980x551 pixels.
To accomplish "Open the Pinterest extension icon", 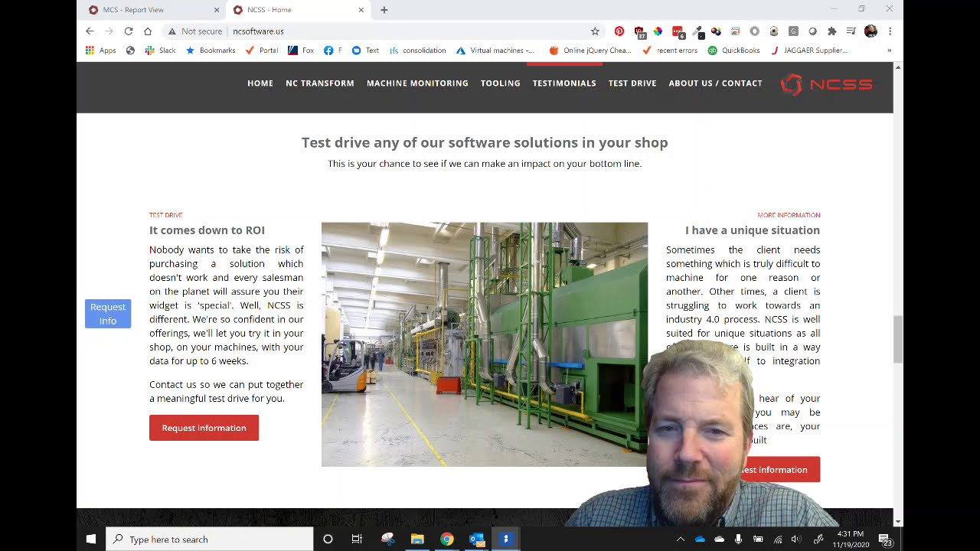I will pos(619,31).
